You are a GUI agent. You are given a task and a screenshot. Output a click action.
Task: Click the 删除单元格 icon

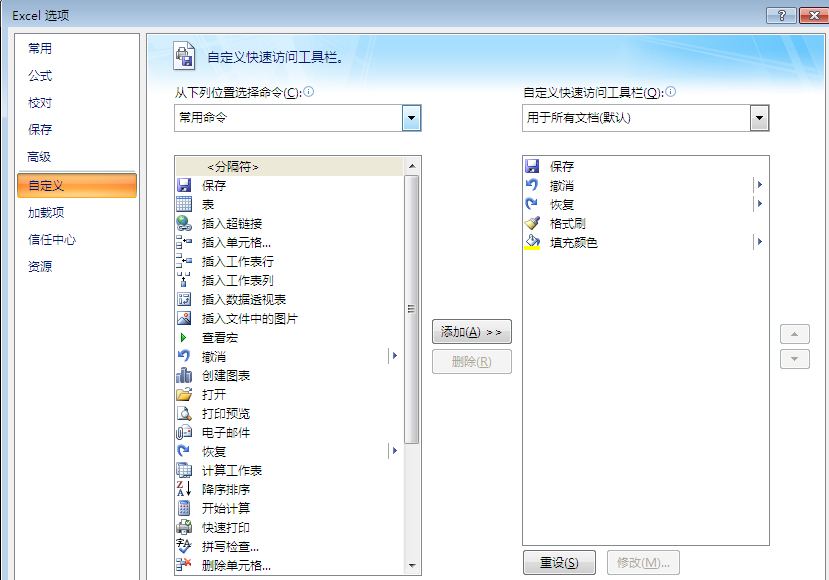pos(184,565)
